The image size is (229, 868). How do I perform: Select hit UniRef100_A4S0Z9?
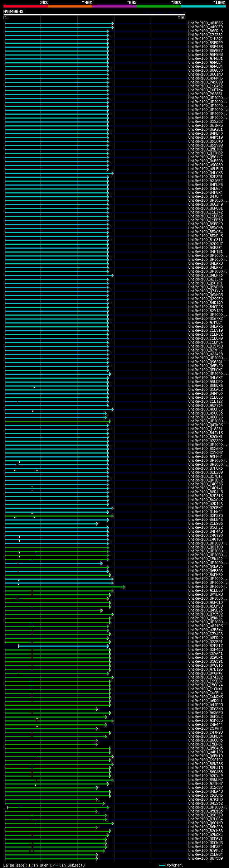205,27
